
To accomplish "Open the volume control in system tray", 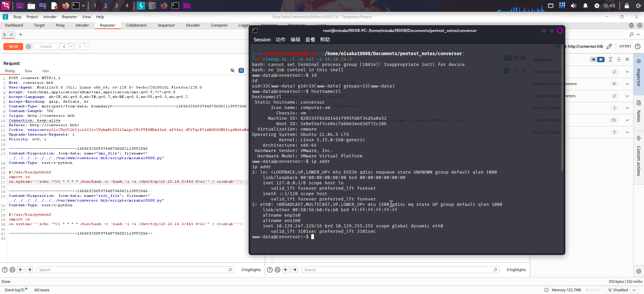I will pyautogui.click(x=574, y=6).
